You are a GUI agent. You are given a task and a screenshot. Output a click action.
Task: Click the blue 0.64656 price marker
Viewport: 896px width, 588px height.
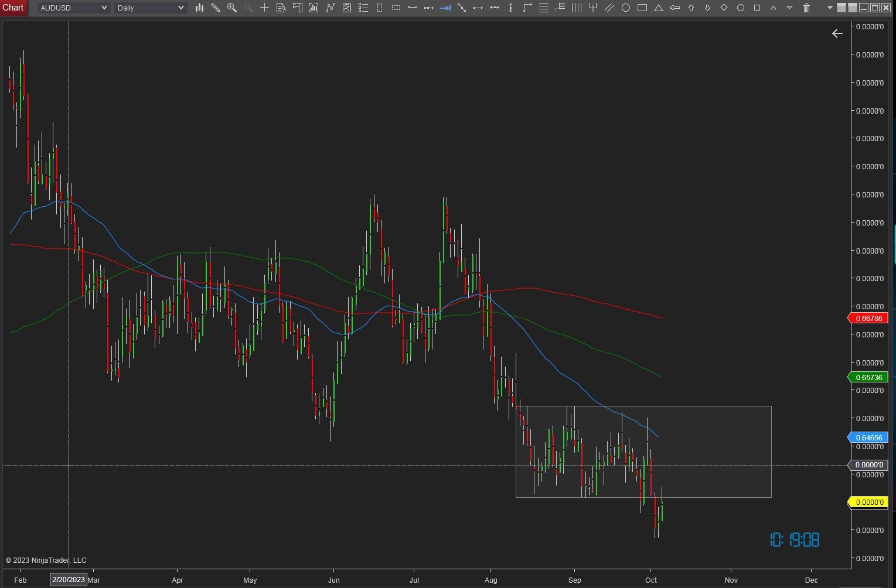tap(868, 437)
